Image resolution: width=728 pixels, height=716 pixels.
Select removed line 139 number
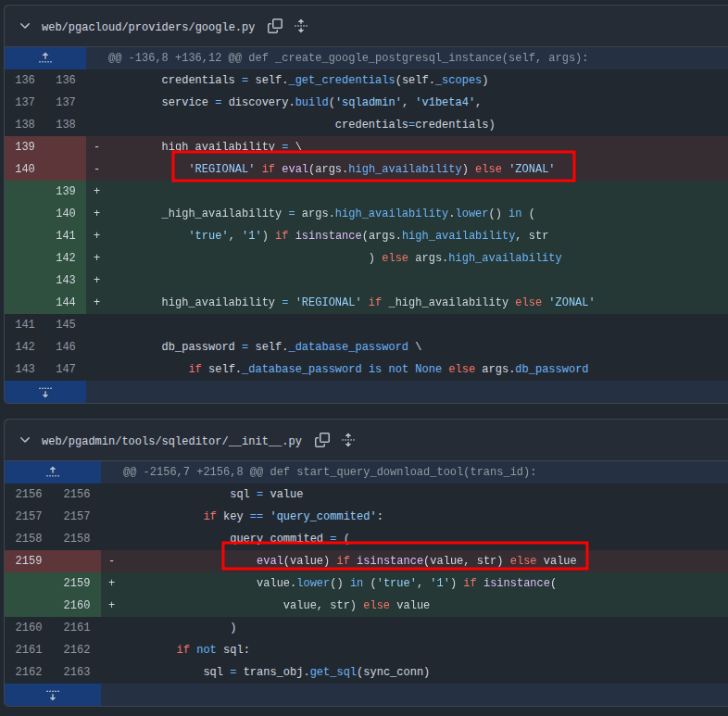(25, 146)
